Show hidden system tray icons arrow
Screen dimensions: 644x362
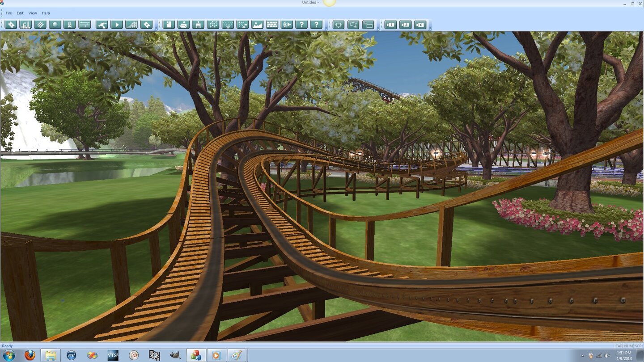[x=582, y=356]
